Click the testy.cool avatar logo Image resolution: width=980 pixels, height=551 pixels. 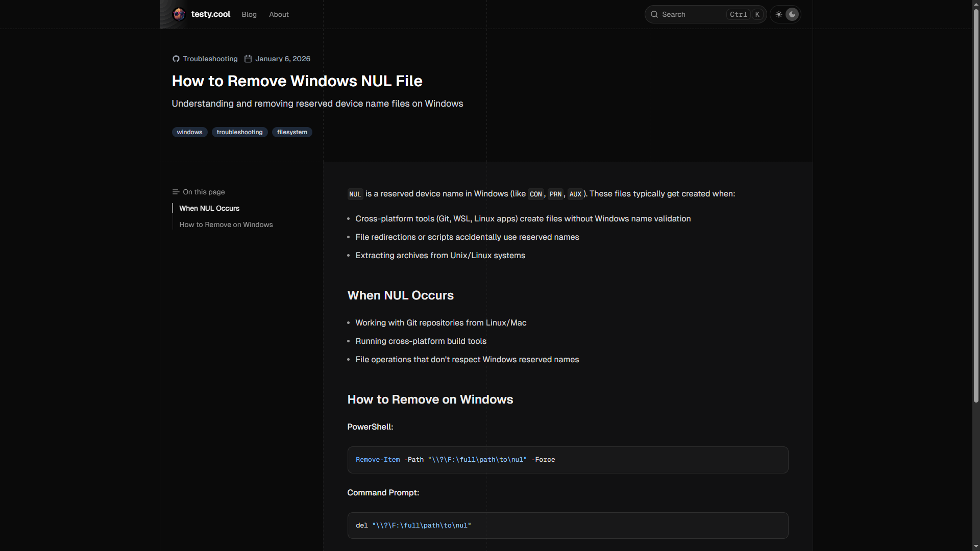(179, 14)
